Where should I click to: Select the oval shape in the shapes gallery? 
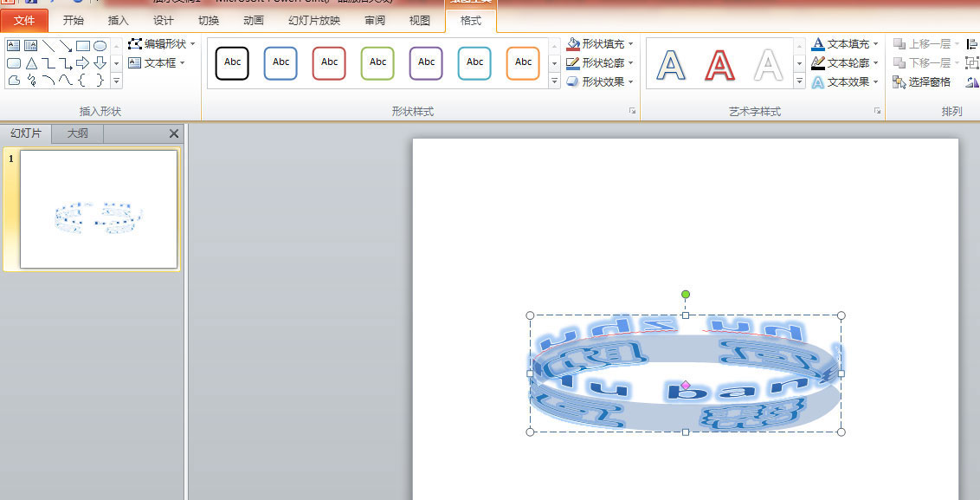pos(100,46)
